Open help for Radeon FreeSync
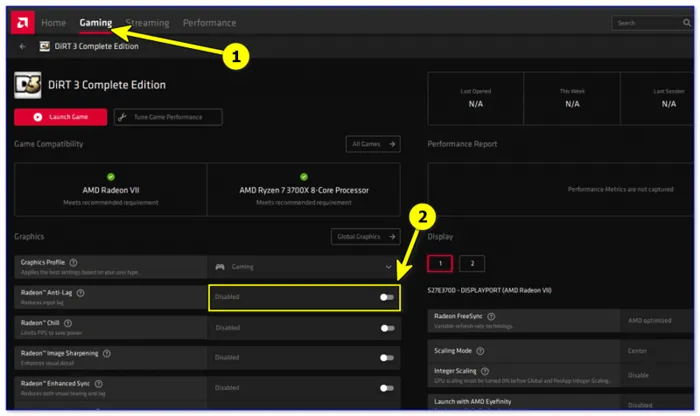 [x=491, y=316]
